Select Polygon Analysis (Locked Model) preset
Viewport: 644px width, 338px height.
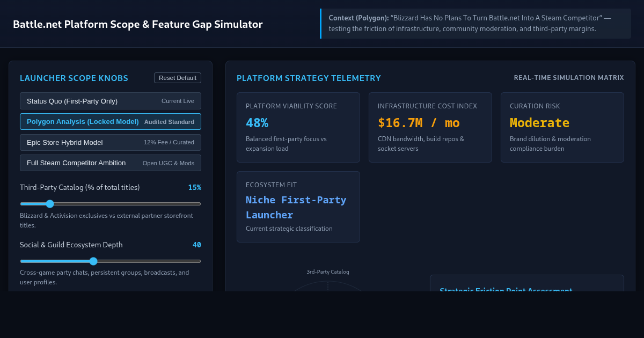pyautogui.click(x=111, y=122)
